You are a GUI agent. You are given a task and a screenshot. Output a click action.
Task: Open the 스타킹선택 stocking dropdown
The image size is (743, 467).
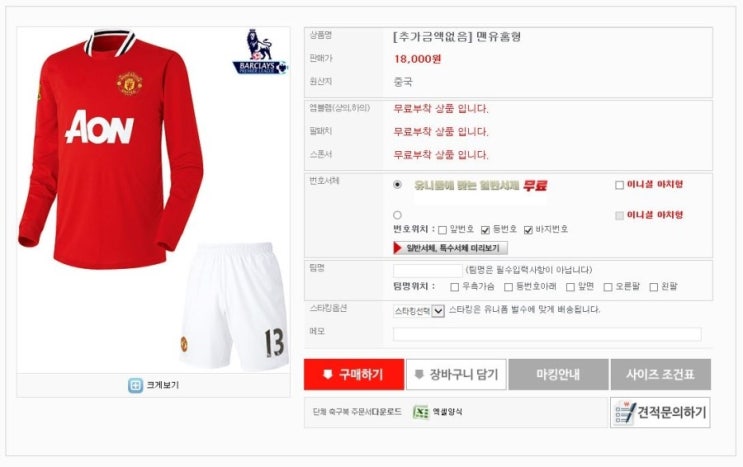pyautogui.click(x=419, y=311)
